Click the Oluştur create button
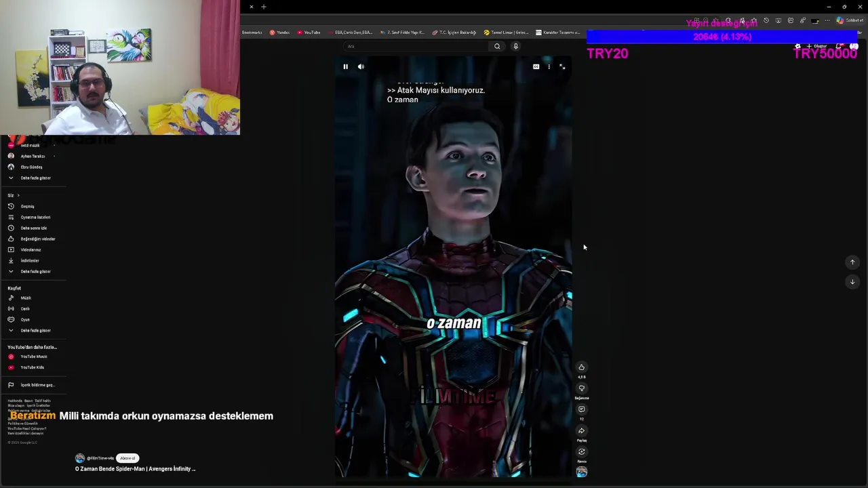 point(816,46)
